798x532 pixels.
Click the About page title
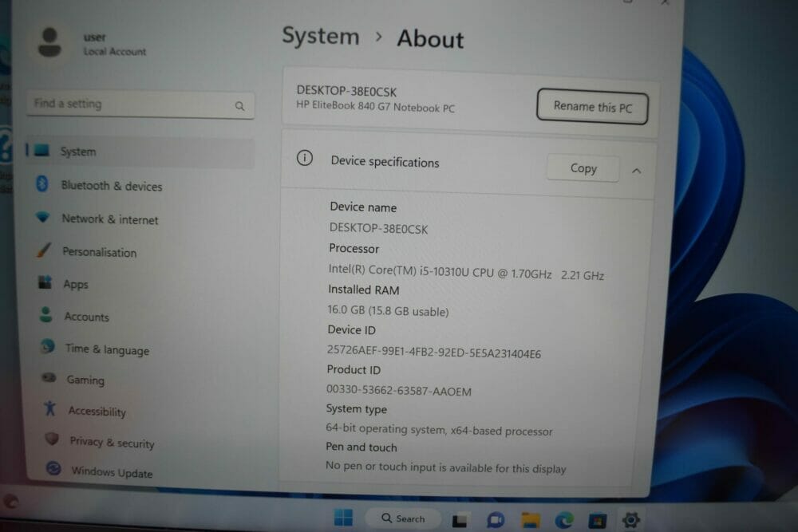point(430,38)
